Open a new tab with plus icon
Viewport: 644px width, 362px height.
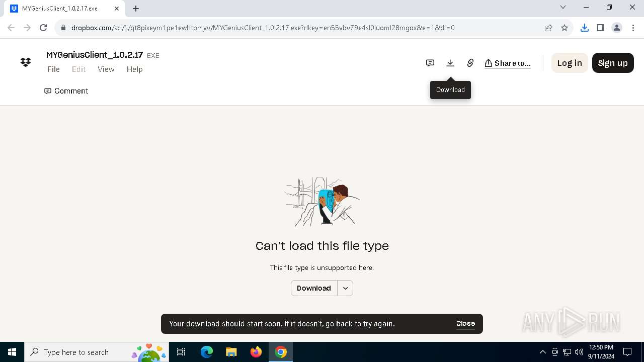point(136,9)
